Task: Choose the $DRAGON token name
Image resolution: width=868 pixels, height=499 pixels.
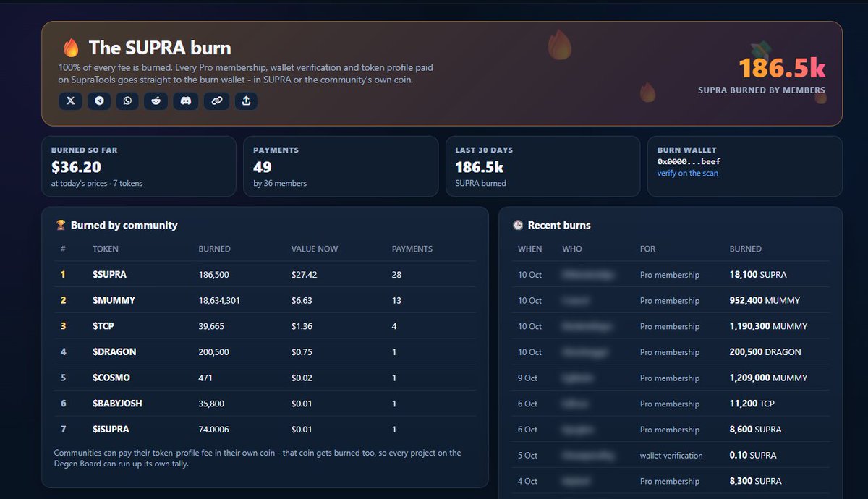Action: [114, 351]
